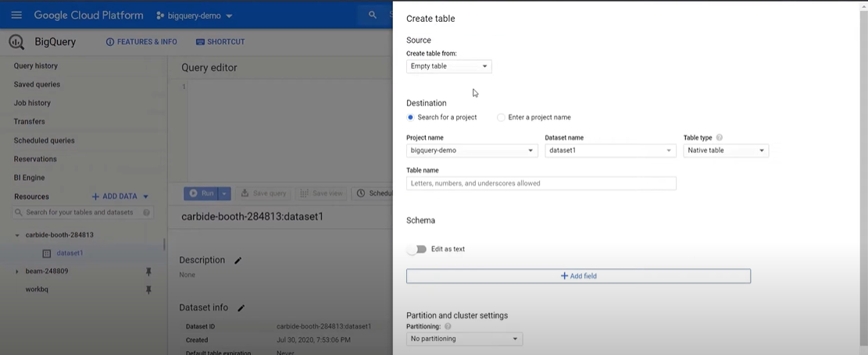This screenshot has width=868, height=355.
Task: Open Scheduled queries
Action: [x=44, y=140]
